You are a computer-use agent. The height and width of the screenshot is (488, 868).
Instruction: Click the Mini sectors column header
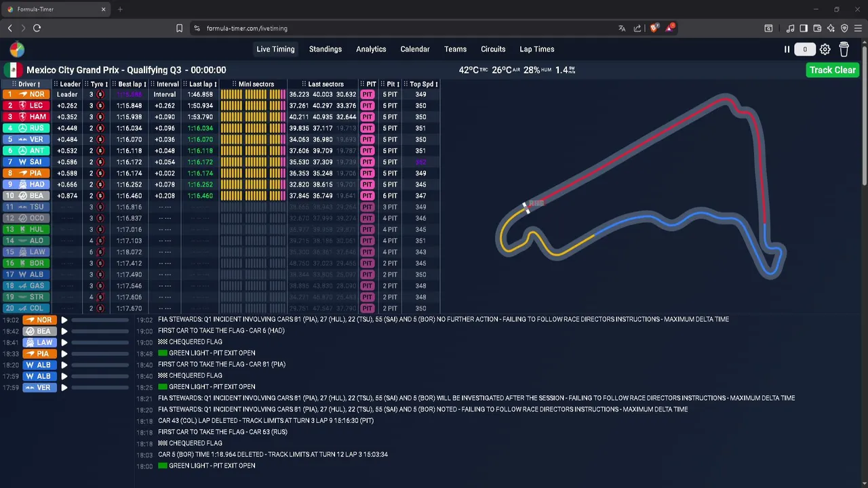[254, 84]
